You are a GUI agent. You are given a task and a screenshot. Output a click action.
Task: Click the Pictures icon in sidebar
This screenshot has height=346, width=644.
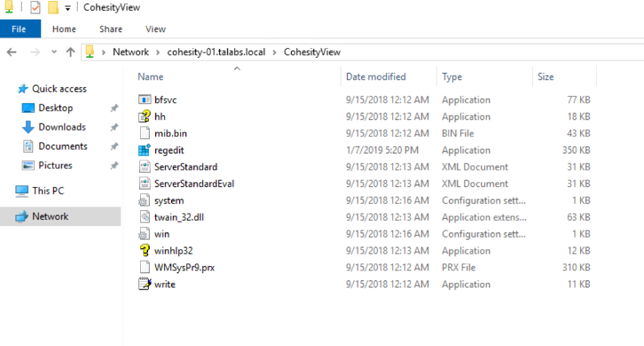[27, 165]
